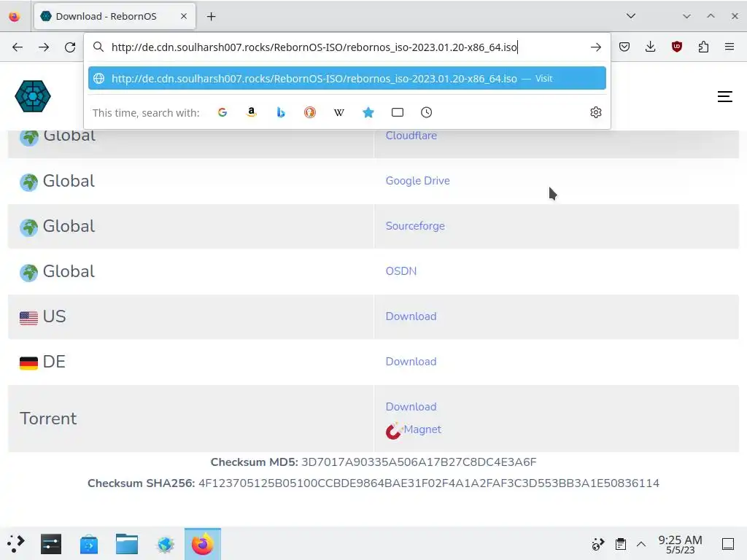Open System Settings from taskbar
The image size is (747, 560).
(x=51, y=544)
